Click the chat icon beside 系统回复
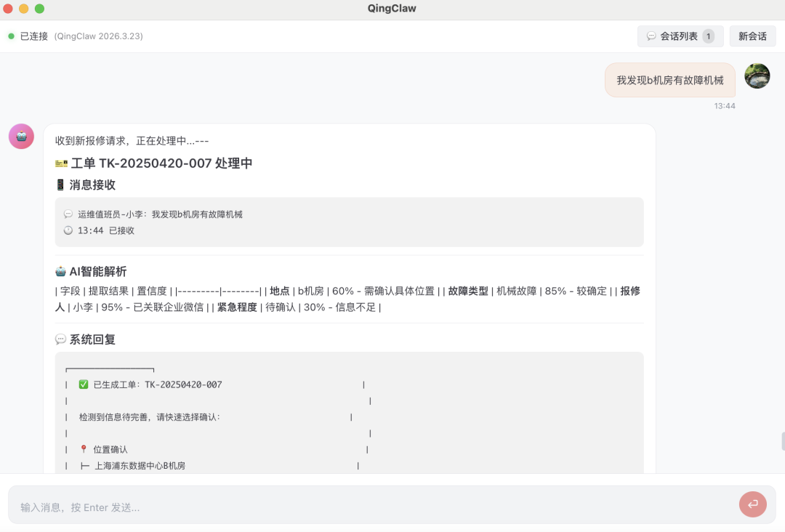 tap(60, 339)
